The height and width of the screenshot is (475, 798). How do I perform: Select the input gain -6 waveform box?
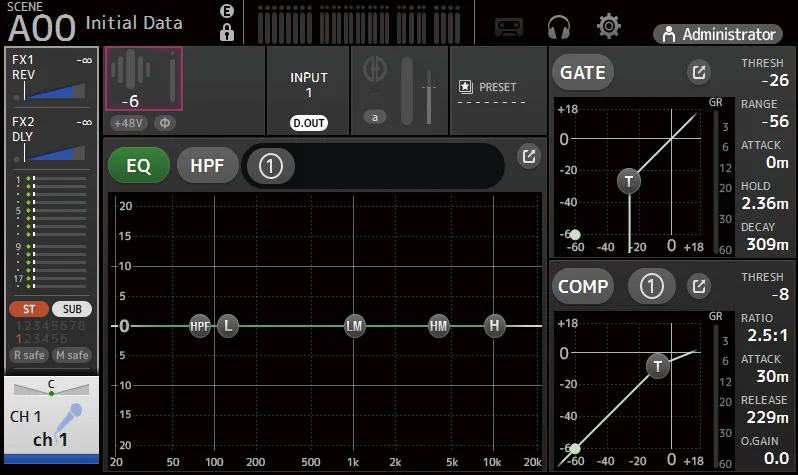[x=144, y=79]
